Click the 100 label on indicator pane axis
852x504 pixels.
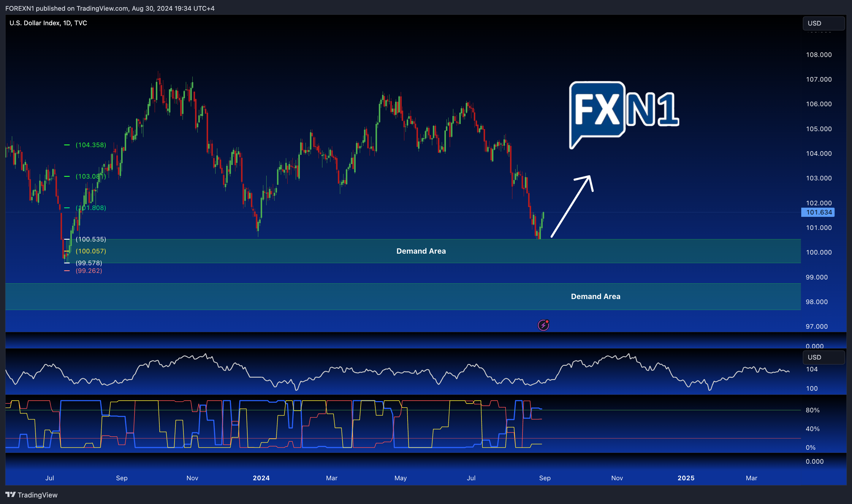click(812, 388)
